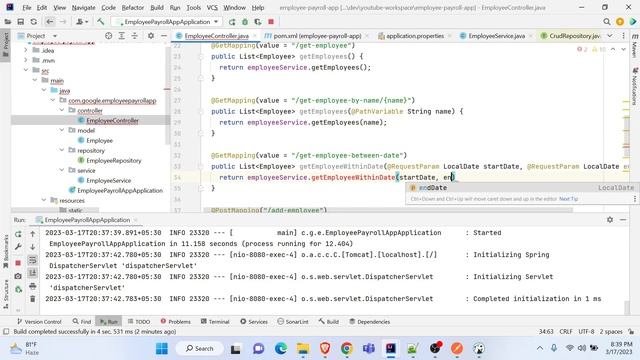The height and width of the screenshot is (360, 640).
Task: Open IntelliJ IDEA from Windows taskbar
Action: 391,348
